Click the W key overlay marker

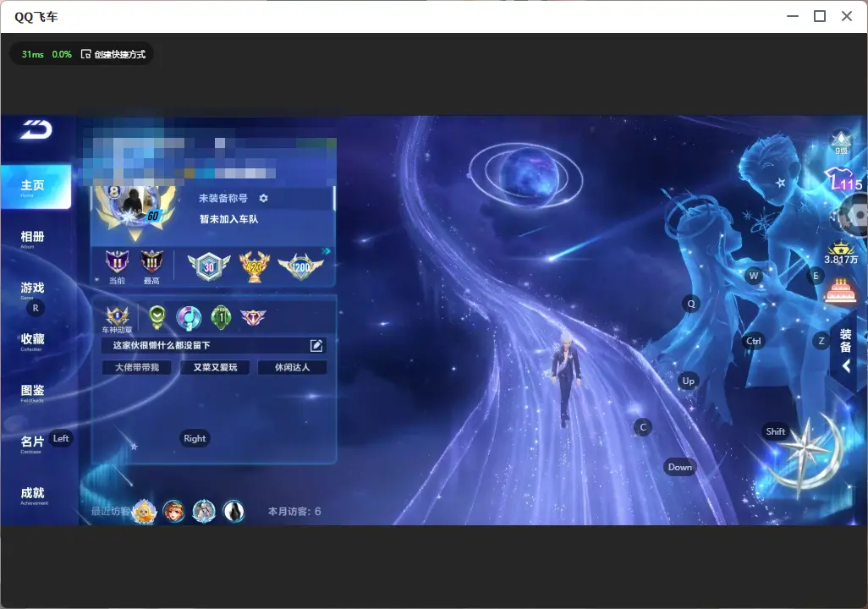pos(754,276)
